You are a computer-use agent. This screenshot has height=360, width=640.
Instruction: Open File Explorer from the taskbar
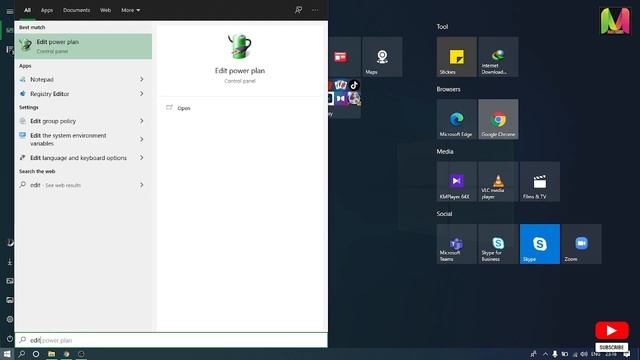(51, 354)
